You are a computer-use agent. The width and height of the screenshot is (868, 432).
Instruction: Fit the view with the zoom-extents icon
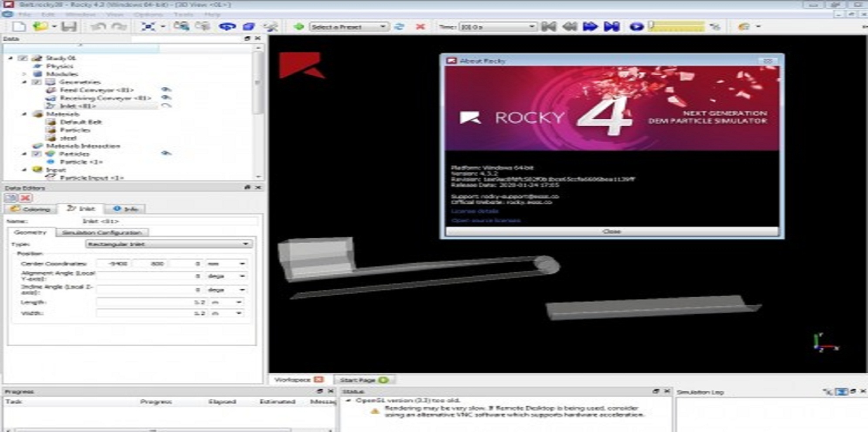[x=148, y=27]
